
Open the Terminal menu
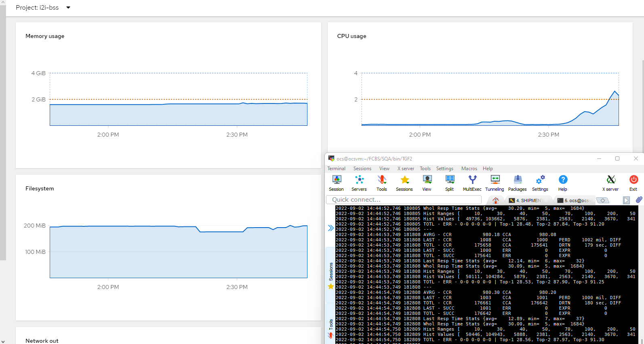click(336, 169)
